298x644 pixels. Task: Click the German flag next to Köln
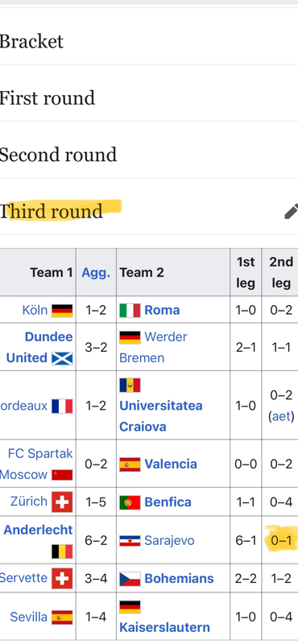pyautogui.click(x=62, y=311)
